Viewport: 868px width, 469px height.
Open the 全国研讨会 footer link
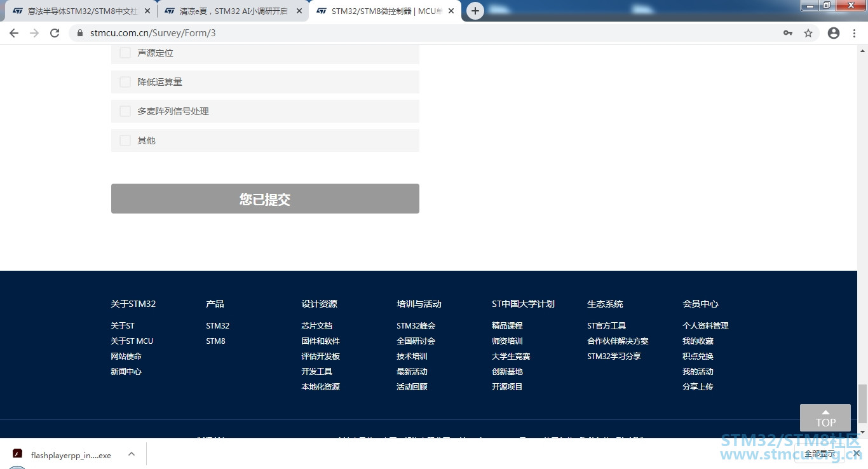click(416, 341)
